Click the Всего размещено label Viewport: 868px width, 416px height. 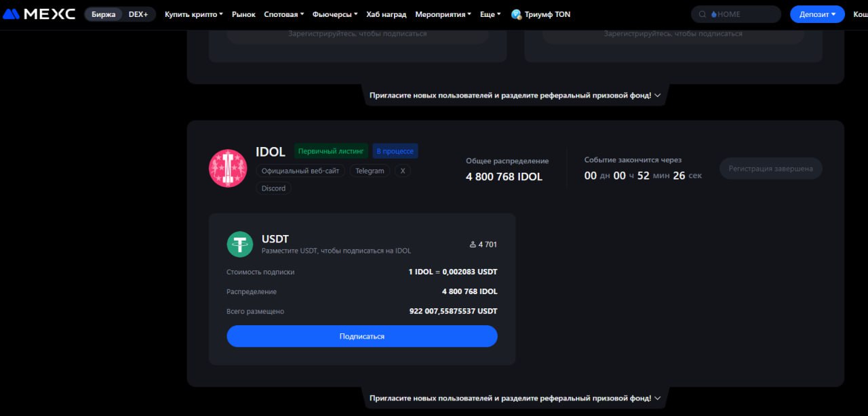256,311
